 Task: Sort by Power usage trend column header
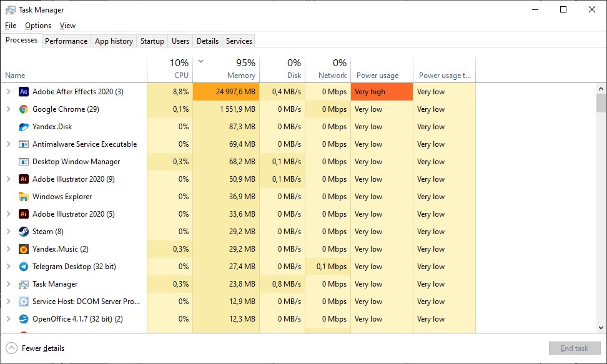444,70
